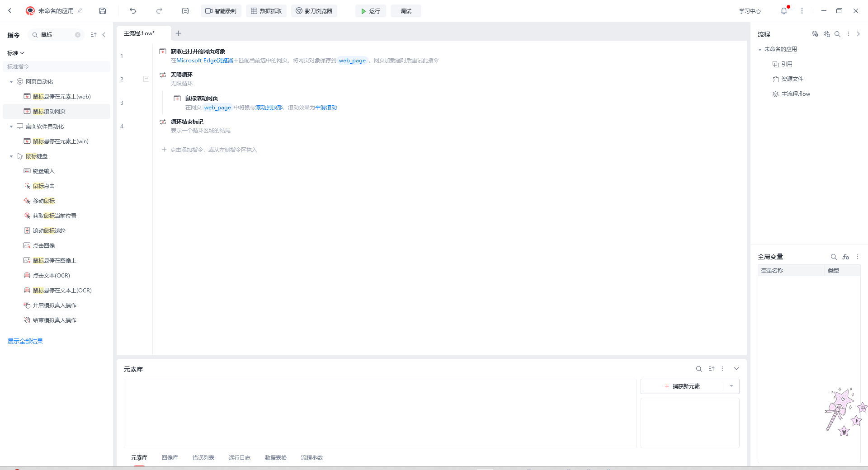Select the 滚动鼠标滚轮 command

coord(49,231)
